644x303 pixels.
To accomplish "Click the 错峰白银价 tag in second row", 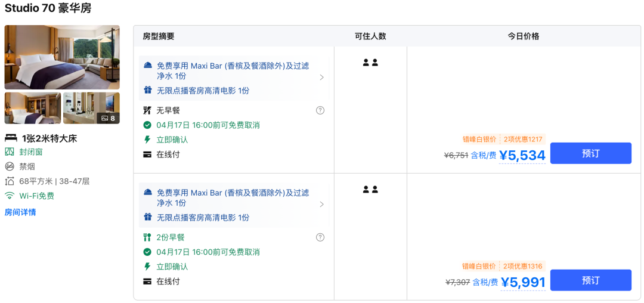I will click(479, 267).
